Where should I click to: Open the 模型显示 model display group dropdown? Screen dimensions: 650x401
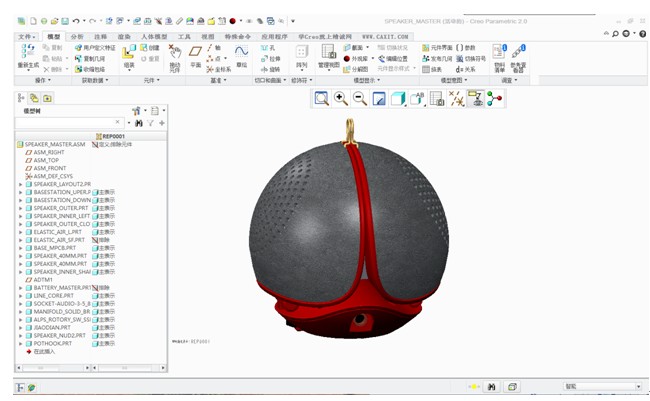[x=366, y=80]
